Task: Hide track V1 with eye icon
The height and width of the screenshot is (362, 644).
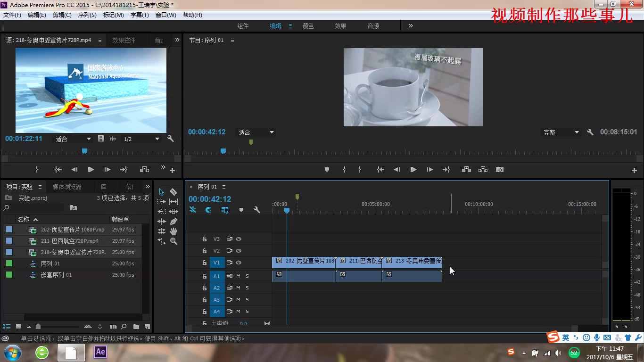Action: [239, 263]
